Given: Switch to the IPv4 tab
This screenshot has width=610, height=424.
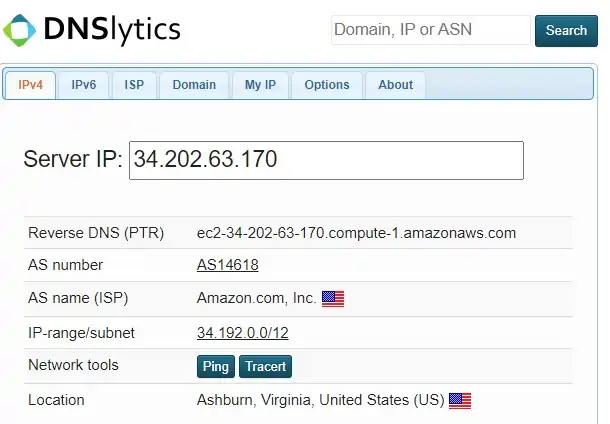Looking at the screenshot, I should pyautogui.click(x=31, y=85).
